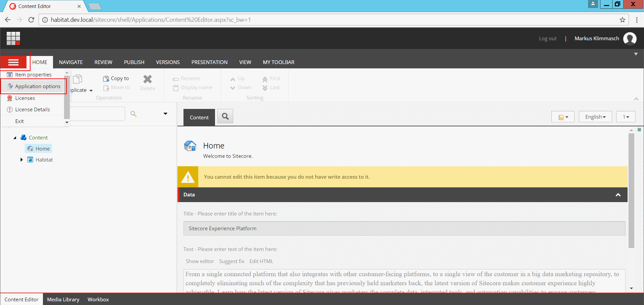Bookmark this page with the star icon

pos(623,20)
